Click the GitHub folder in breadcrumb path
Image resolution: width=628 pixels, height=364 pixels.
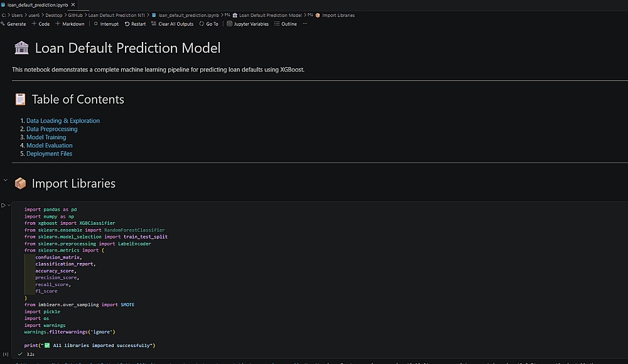[x=75, y=15]
